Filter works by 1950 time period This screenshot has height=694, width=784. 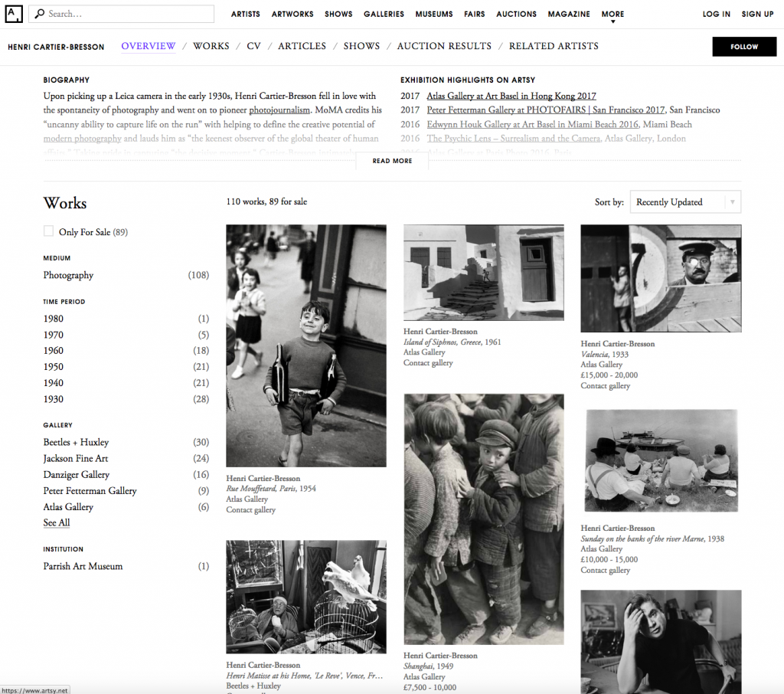(126, 367)
